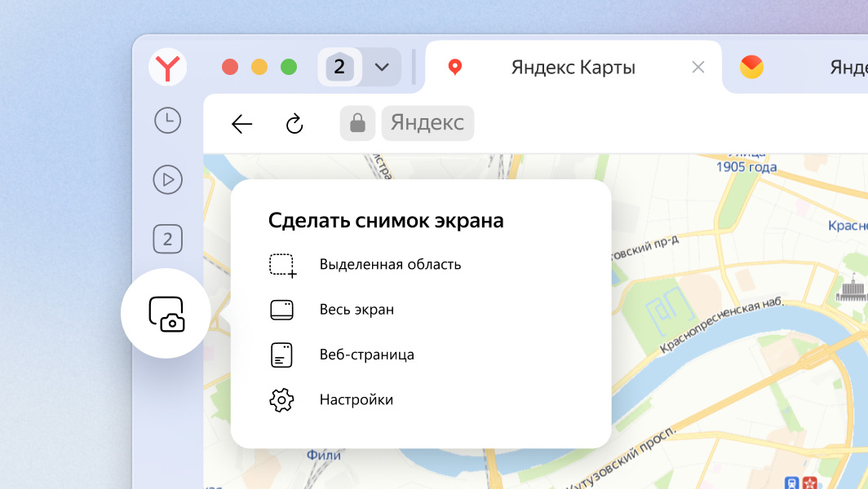This screenshot has width=868, height=489.
Task: Choose Веб-страница screenshot option
Action: pyautogui.click(x=367, y=355)
